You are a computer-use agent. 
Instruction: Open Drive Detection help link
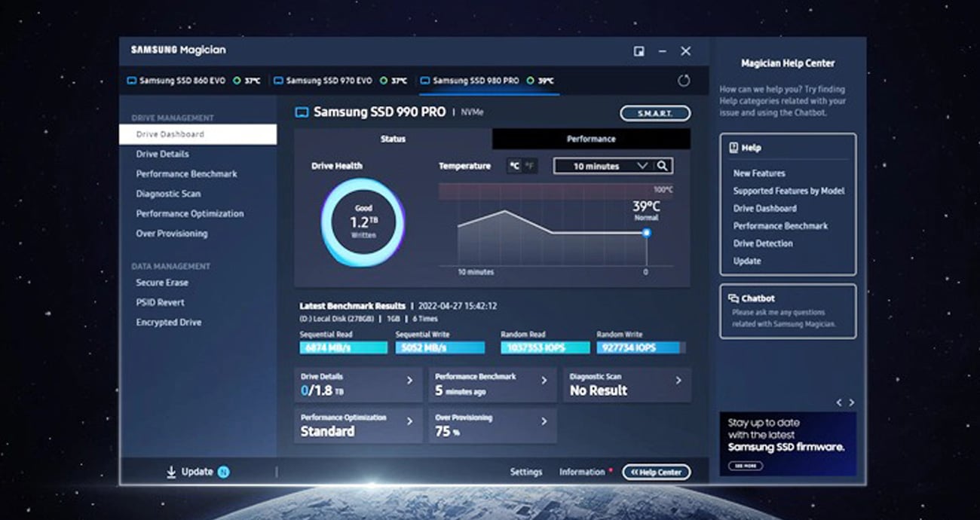click(763, 243)
